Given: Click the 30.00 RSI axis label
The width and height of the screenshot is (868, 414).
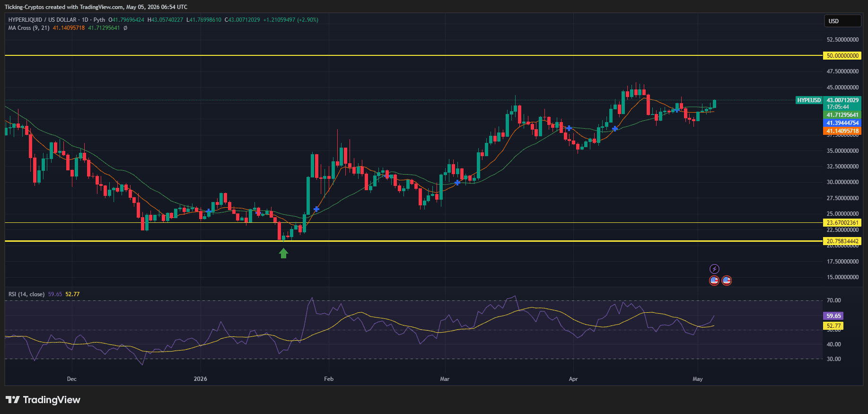Looking at the screenshot, I should coord(833,359).
